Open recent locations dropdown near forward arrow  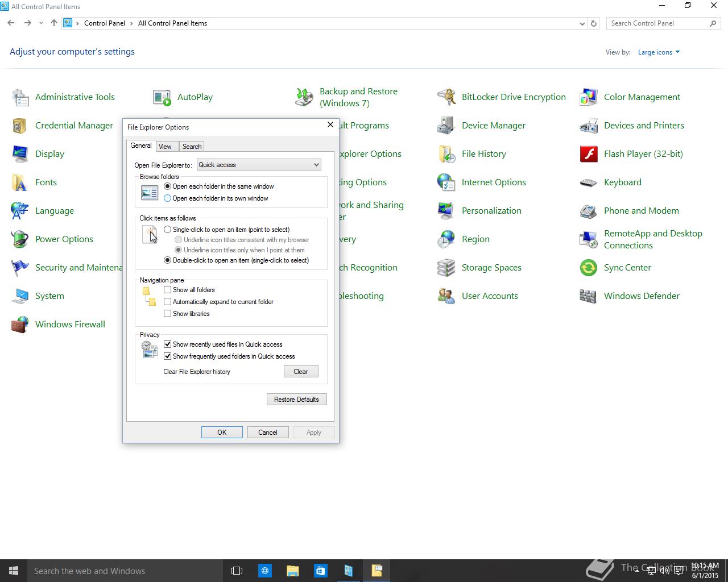point(41,23)
